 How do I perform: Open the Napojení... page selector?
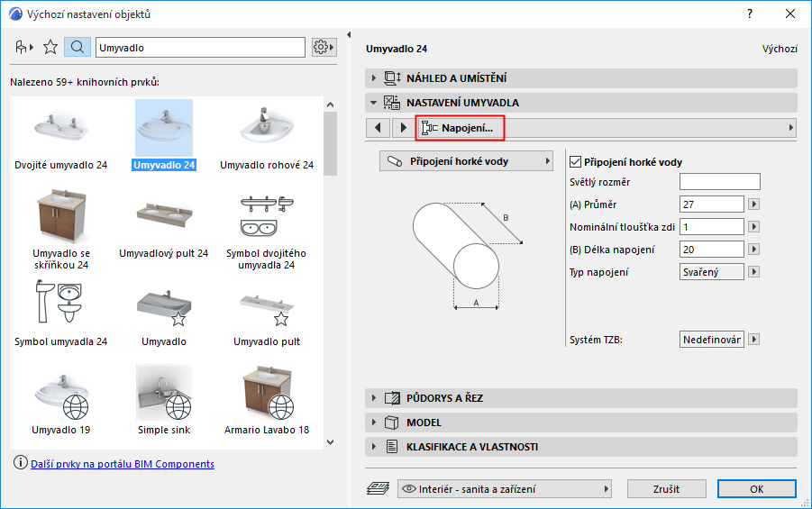(606, 127)
